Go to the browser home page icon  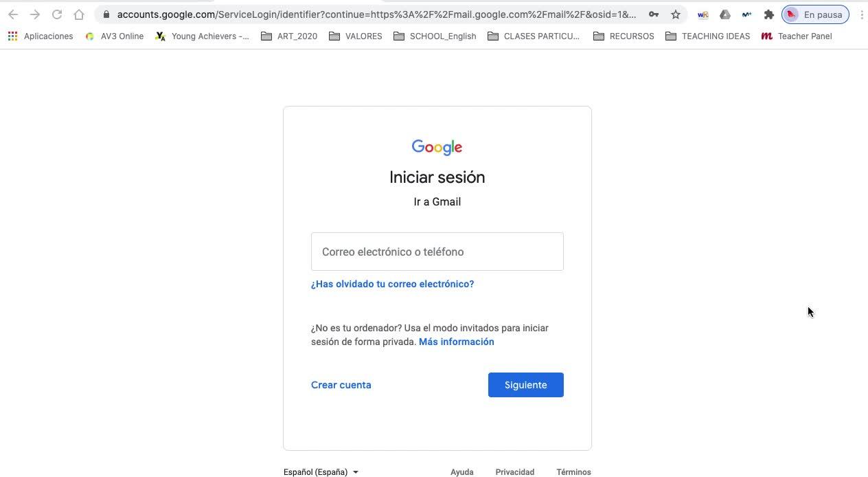[x=79, y=14]
